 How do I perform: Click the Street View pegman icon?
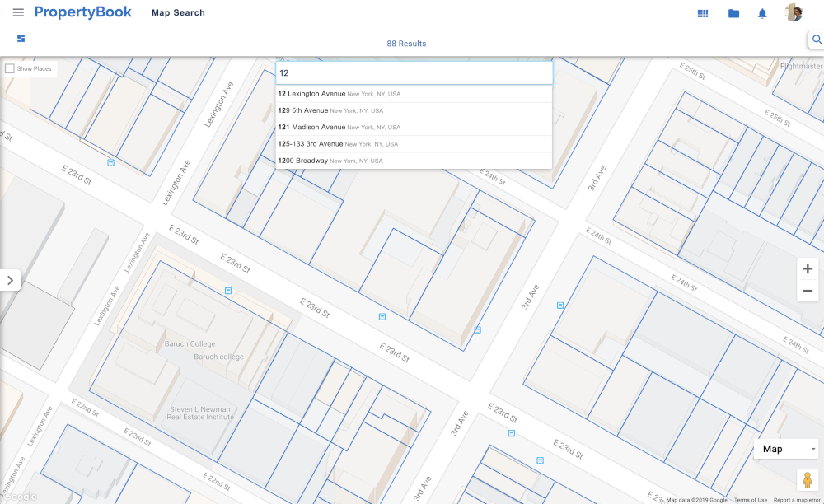tap(808, 480)
